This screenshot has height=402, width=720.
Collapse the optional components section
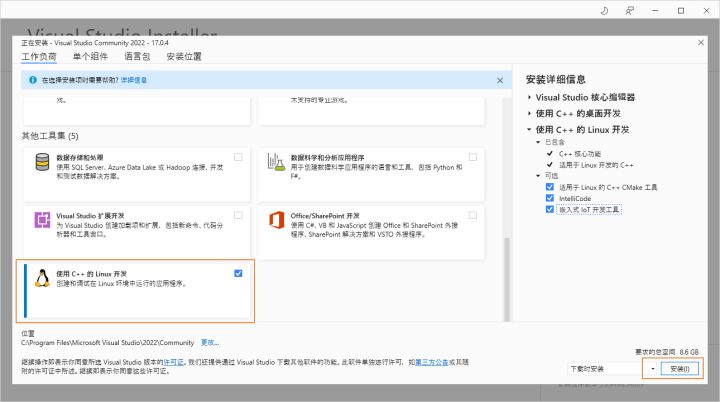[538, 176]
